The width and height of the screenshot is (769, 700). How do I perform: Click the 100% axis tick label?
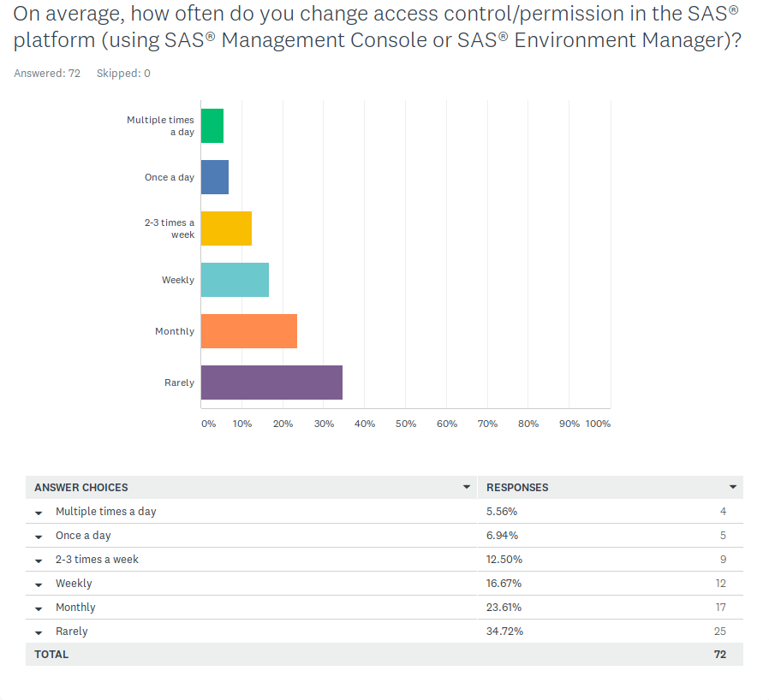point(598,424)
